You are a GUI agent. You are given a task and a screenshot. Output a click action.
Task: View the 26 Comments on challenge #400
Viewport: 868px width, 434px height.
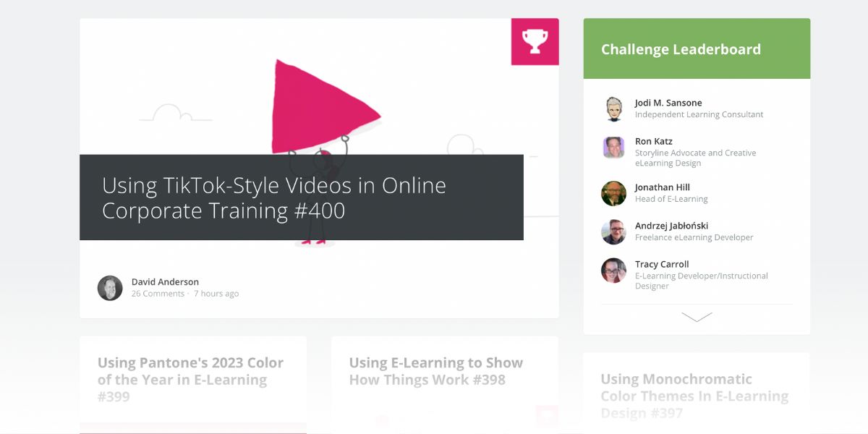coord(158,294)
